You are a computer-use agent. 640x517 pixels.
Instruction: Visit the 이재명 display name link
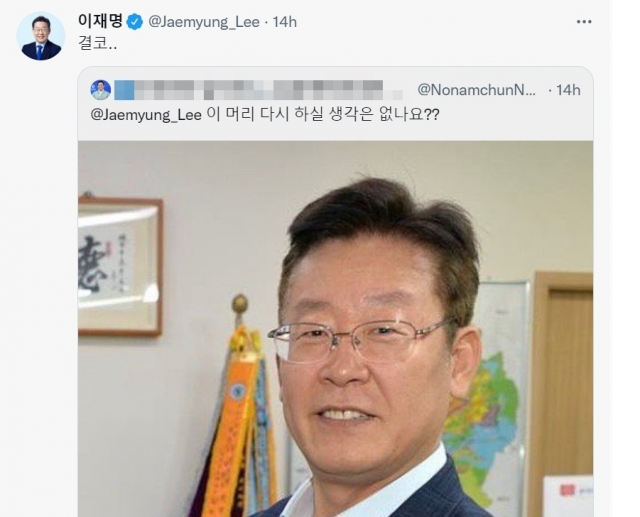tap(100, 21)
